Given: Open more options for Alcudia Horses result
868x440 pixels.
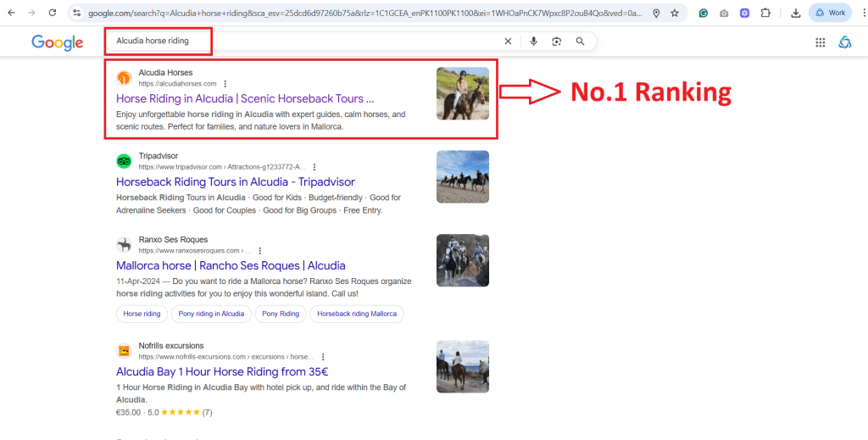Looking at the screenshot, I should click(225, 84).
